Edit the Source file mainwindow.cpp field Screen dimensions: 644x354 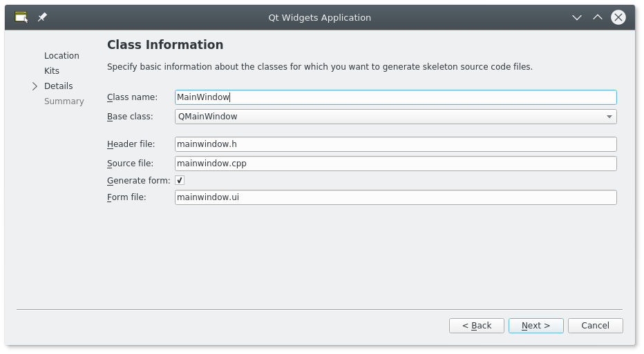click(395, 164)
